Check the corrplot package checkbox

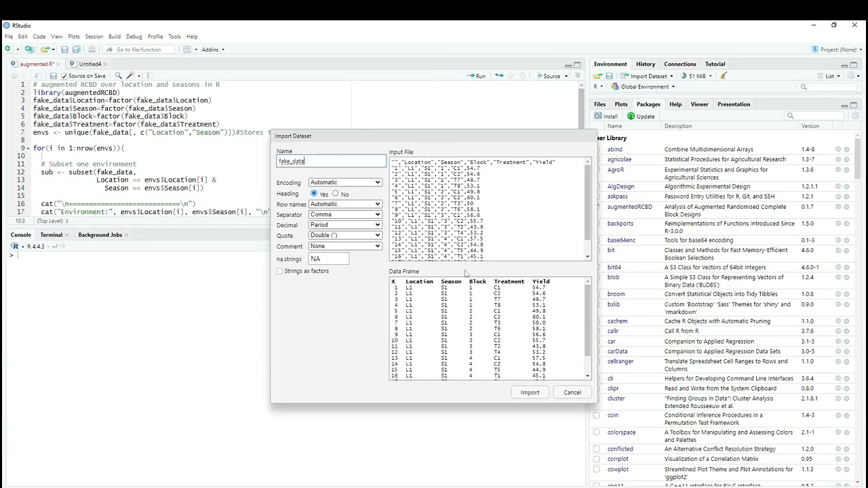(597, 459)
